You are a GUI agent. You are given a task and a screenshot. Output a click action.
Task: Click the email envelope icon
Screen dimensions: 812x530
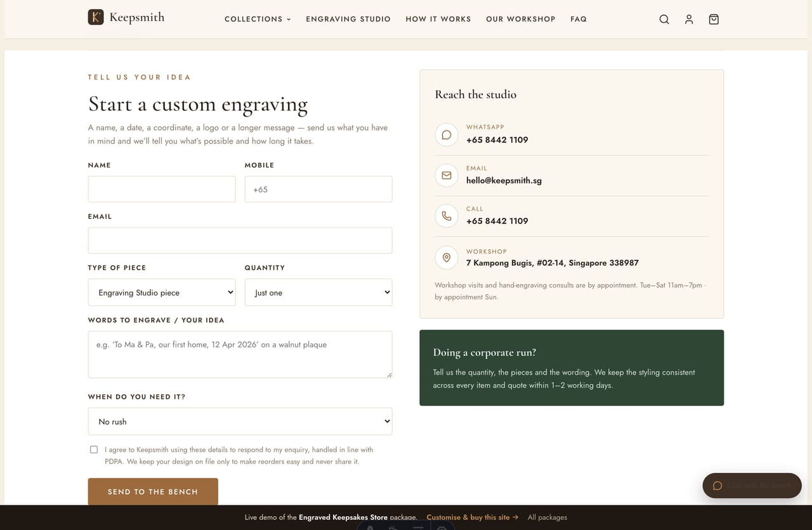(447, 176)
